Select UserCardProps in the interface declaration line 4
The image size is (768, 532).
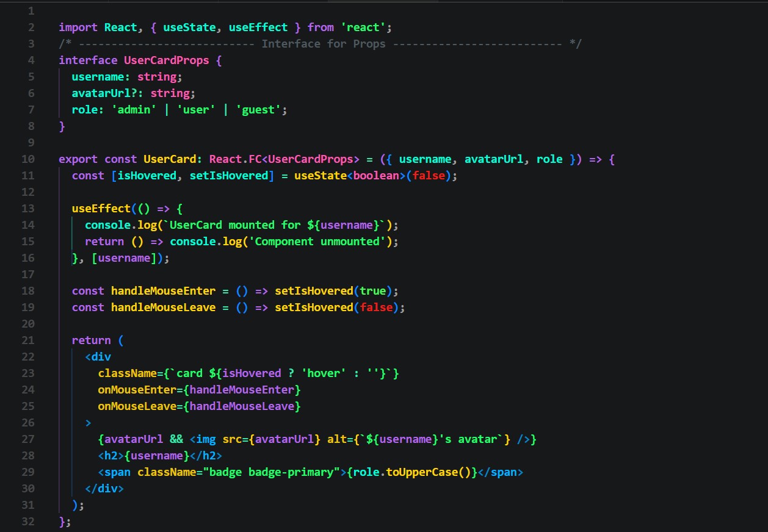pyautogui.click(x=167, y=60)
